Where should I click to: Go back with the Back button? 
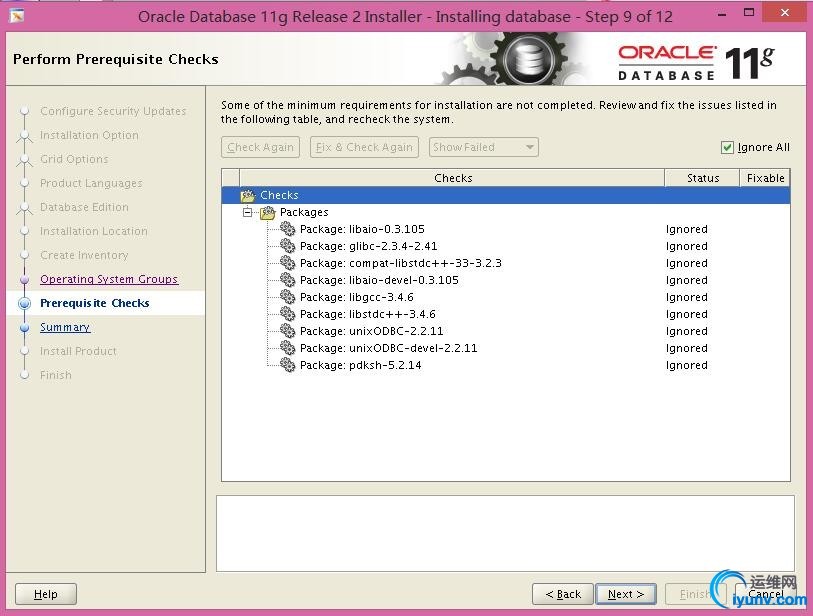563,594
